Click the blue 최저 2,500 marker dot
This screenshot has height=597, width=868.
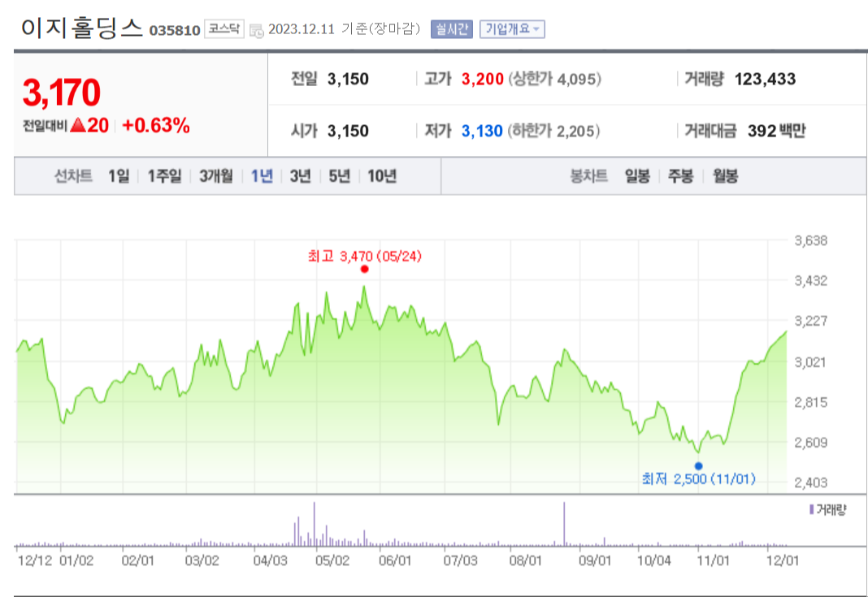point(699,466)
